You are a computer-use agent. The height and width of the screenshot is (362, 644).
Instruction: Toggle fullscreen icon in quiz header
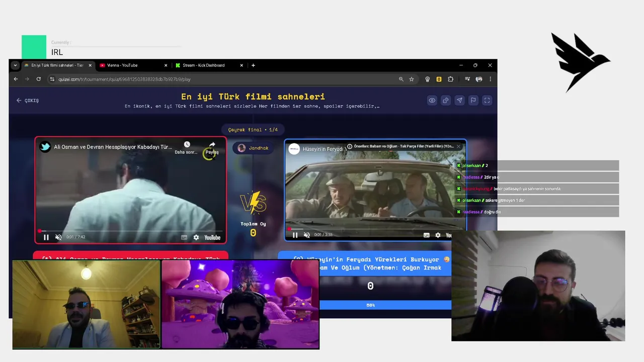coord(487,101)
